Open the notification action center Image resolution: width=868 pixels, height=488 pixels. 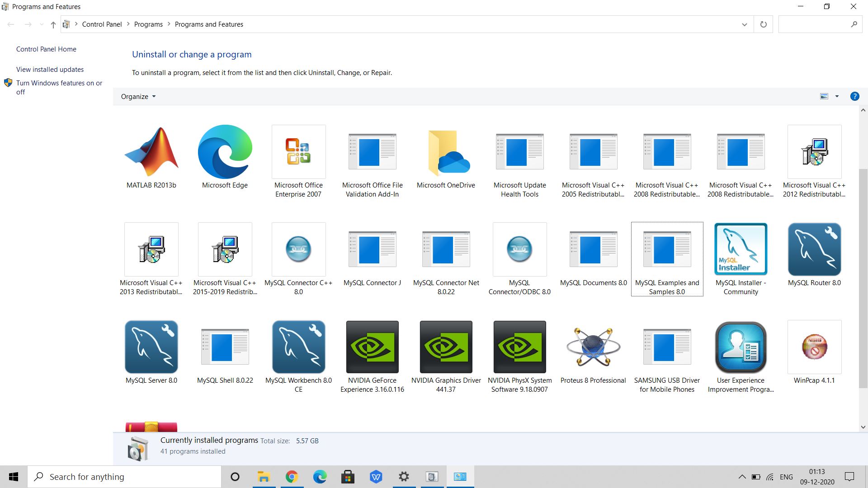tap(849, 477)
